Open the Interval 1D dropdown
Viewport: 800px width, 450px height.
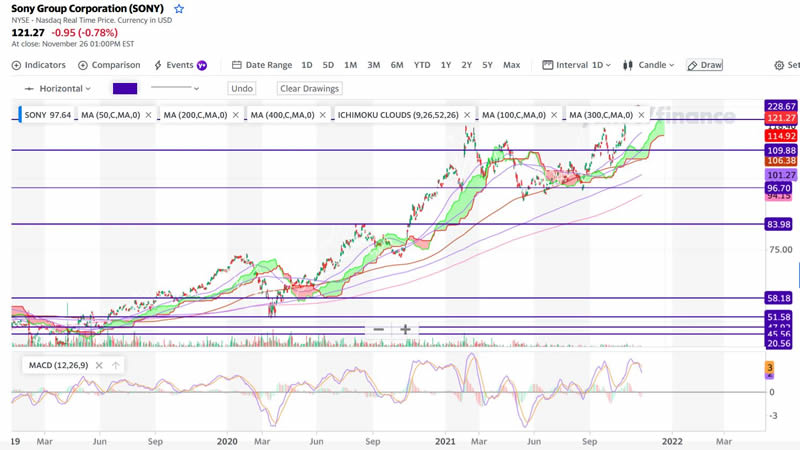coord(578,65)
